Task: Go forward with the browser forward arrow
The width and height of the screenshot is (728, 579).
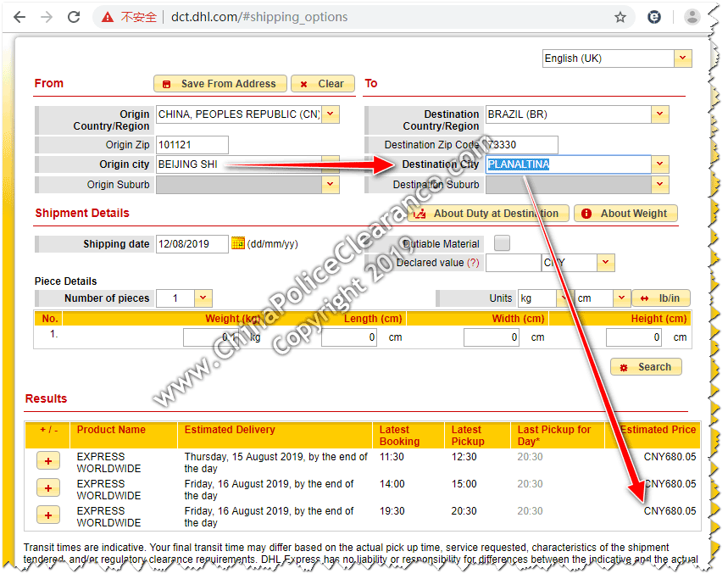Action: click(47, 18)
